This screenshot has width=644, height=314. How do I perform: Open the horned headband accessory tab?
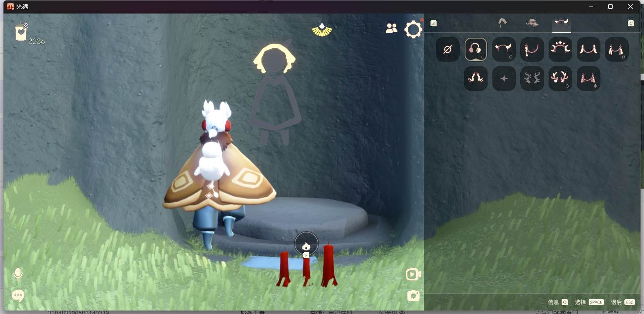[x=561, y=23]
